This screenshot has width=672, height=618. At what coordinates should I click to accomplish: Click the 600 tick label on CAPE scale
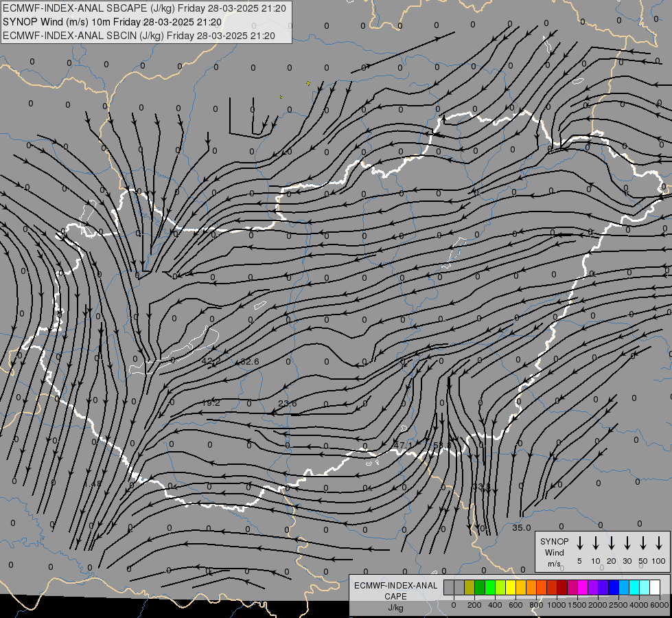515,605
